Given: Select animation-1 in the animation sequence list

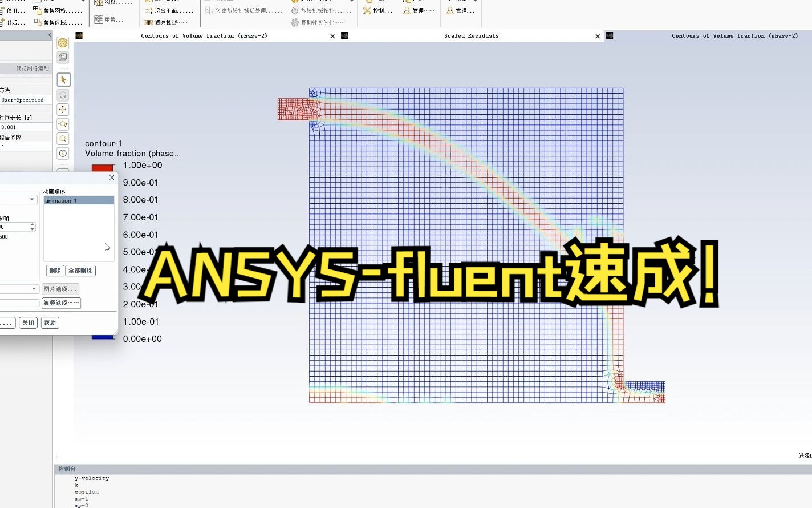Looking at the screenshot, I should click(x=79, y=201).
